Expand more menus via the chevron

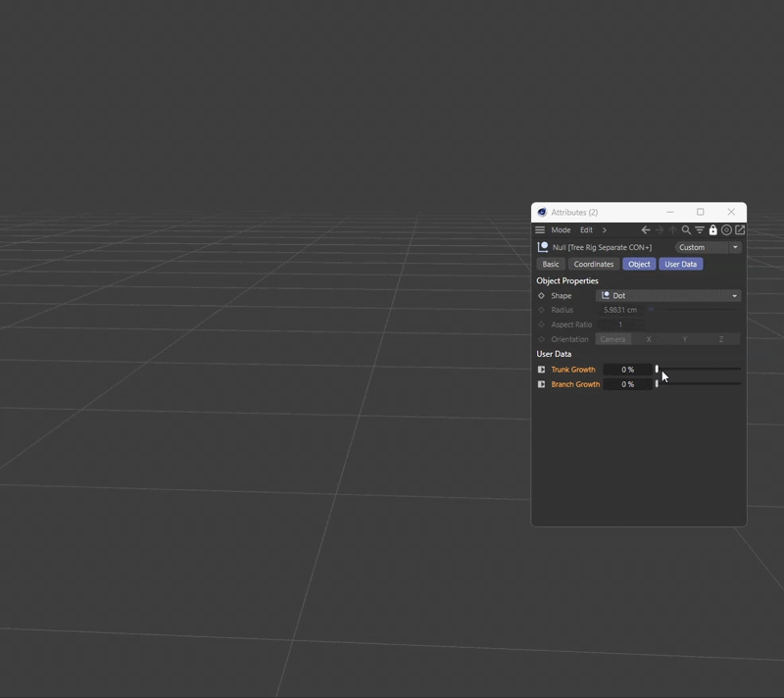pyautogui.click(x=604, y=230)
